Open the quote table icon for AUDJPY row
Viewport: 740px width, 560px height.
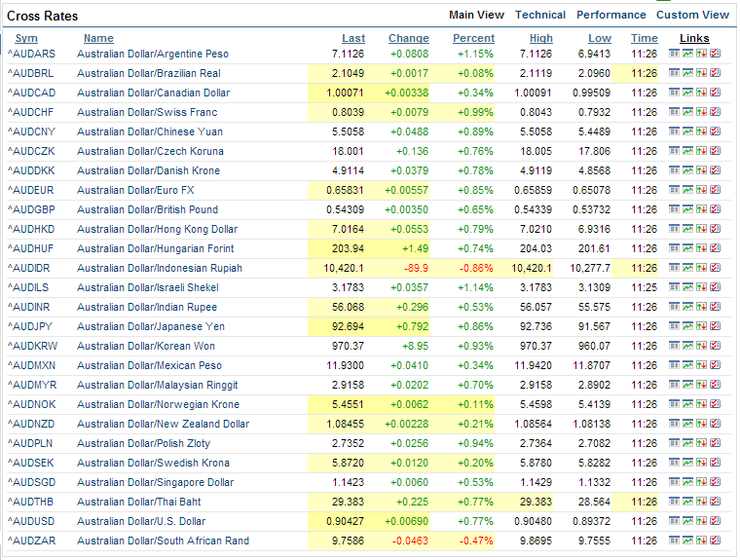[x=674, y=326]
